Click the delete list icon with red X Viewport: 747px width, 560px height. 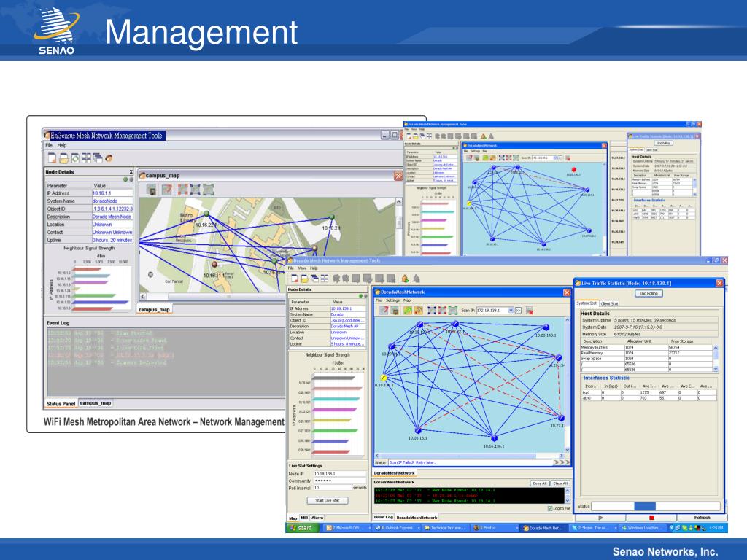click(530, 311)
